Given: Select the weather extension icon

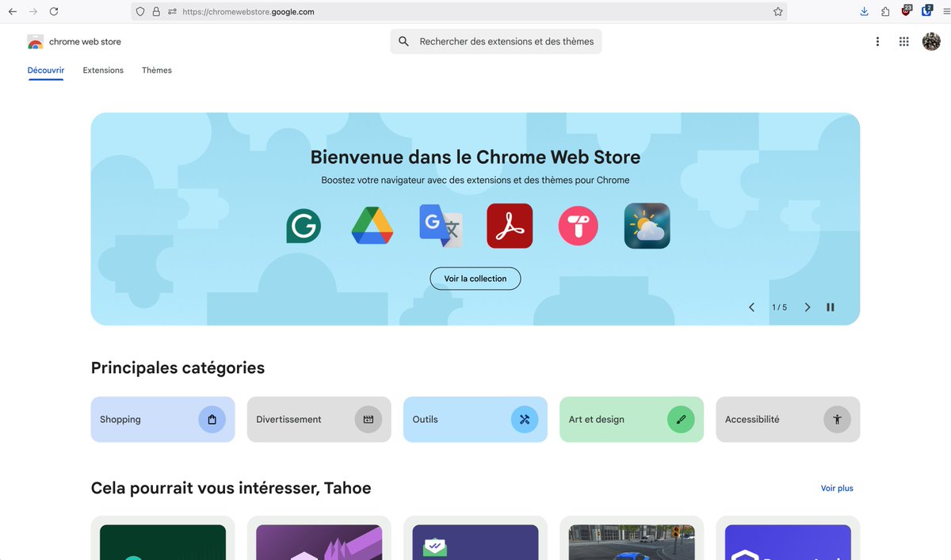Looking at the screenshot, I should 647,226.
